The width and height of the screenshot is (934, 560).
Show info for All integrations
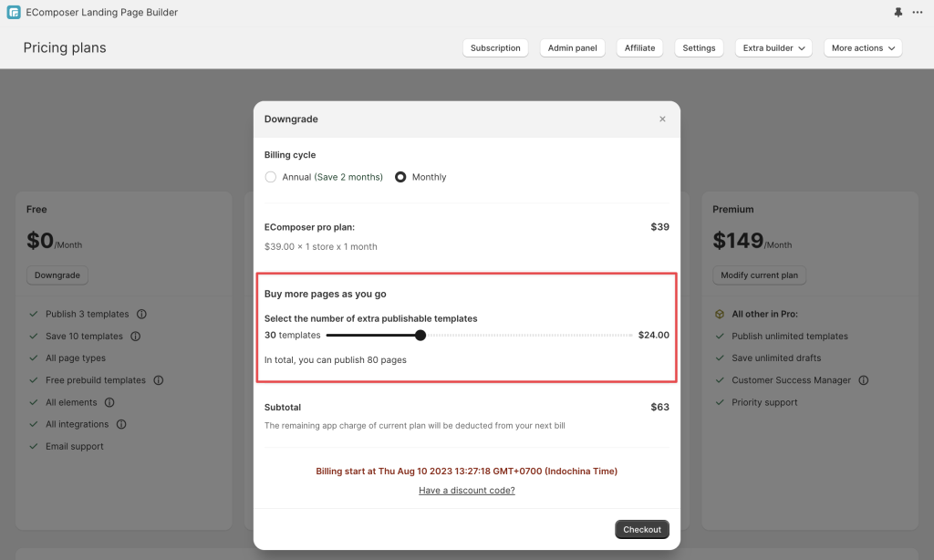[121, 424]
